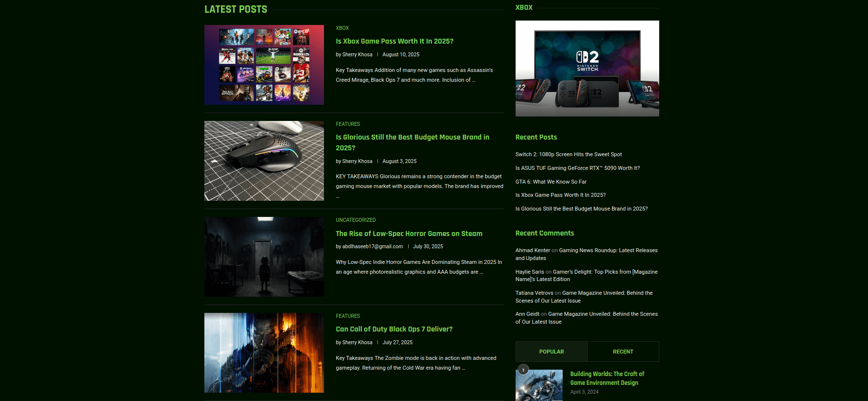Open recent post 'GTA 6: What We Know So Far'
Viewport: 868px width, 401px height.
point(551,182)
